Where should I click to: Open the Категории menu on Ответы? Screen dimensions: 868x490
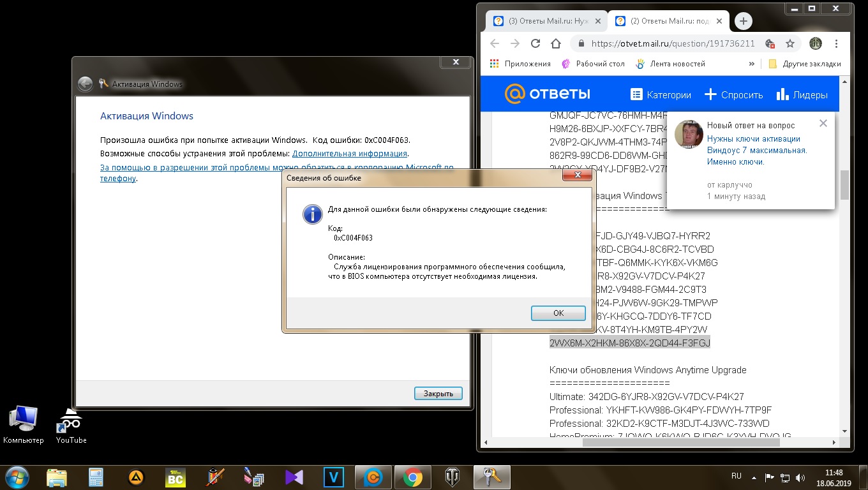pyautogui.click(x=661, y=94)
